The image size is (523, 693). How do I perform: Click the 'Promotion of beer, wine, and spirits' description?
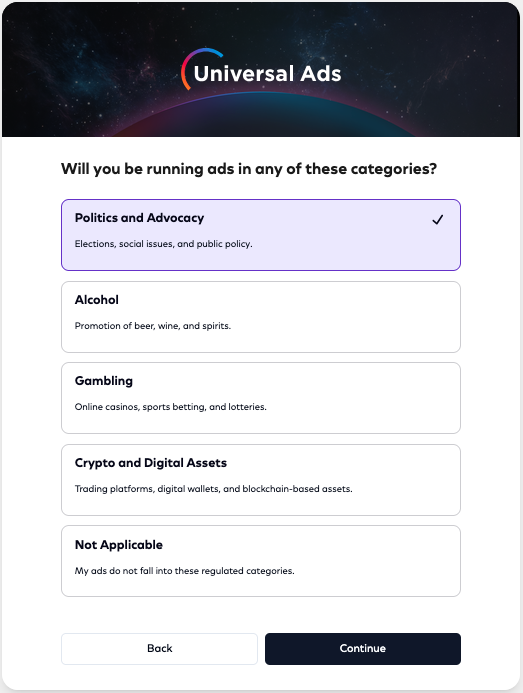pos(153,326)
